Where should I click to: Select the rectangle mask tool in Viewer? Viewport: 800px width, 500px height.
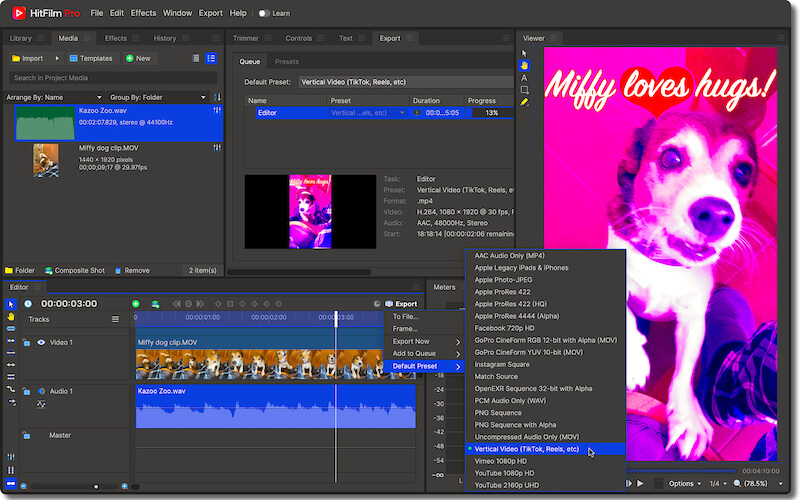tap(524, 90)
